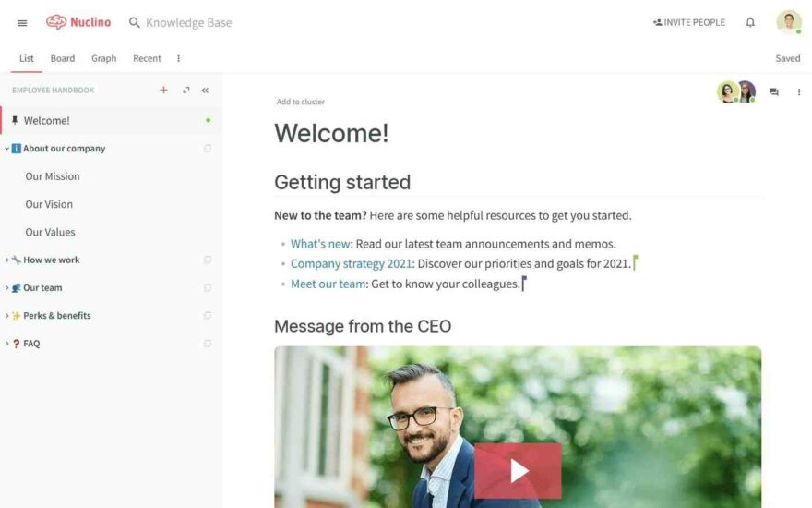812x508 pixels.
Task: Click the Nuclino brain logo
Action: 56,22
